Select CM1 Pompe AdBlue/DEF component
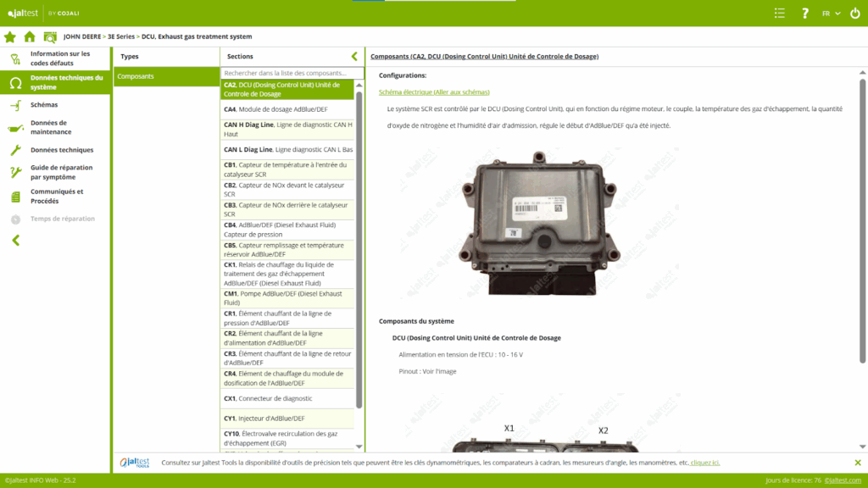The height and width of the screenshot is (488, 868). (287, 298)
